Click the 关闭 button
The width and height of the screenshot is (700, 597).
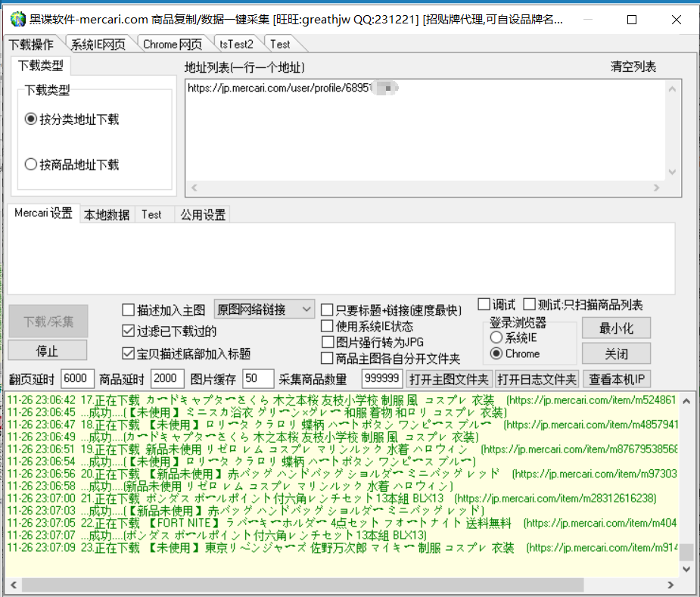[x=616, y=354]
